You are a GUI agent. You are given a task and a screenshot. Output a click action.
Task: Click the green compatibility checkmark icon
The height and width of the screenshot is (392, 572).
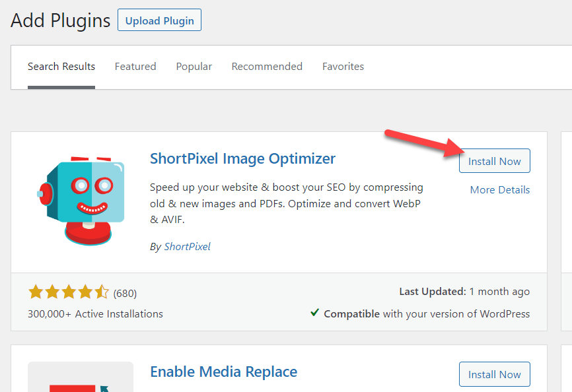click(x=315, y=313)
